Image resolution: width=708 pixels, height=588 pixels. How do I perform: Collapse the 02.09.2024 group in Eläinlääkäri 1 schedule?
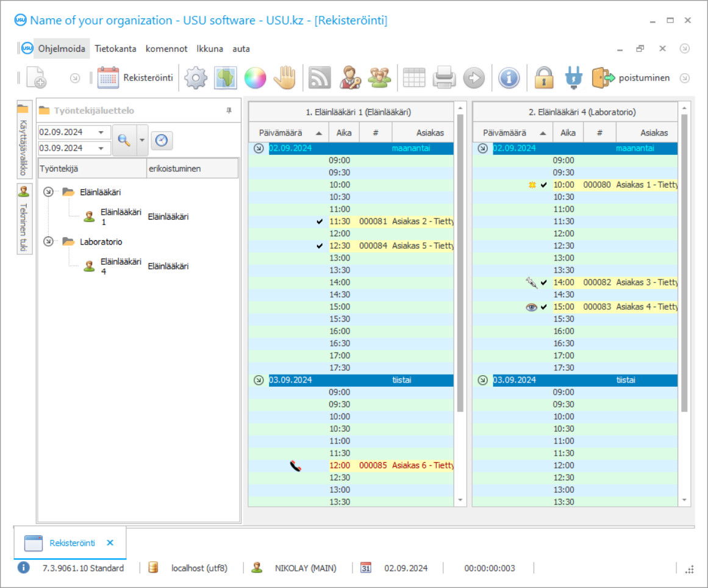click(x=259, y=148)
